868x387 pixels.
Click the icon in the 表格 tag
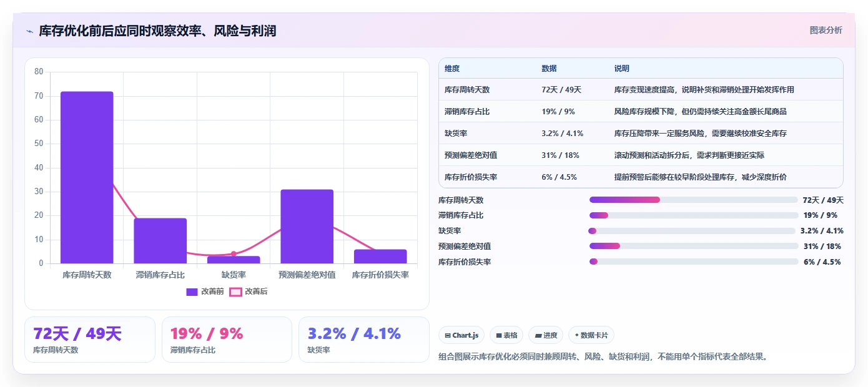[499, 335]
